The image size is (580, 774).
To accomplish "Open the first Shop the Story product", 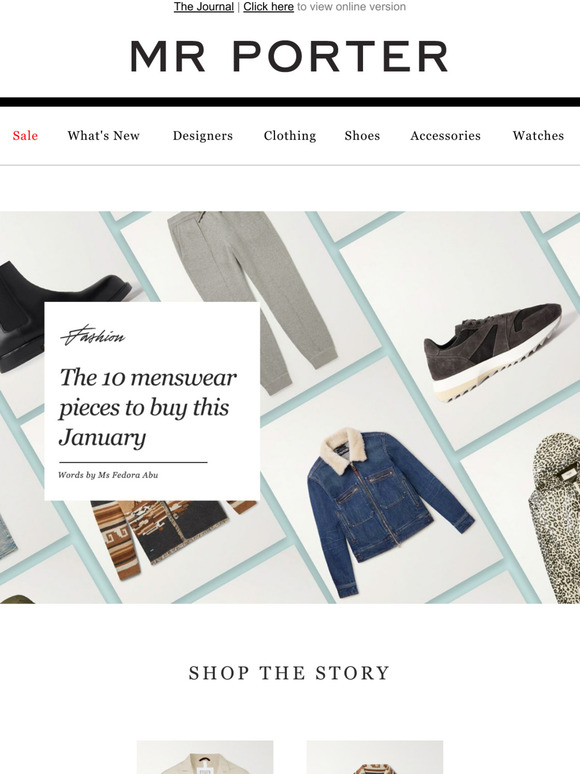I will coord(205,757).
